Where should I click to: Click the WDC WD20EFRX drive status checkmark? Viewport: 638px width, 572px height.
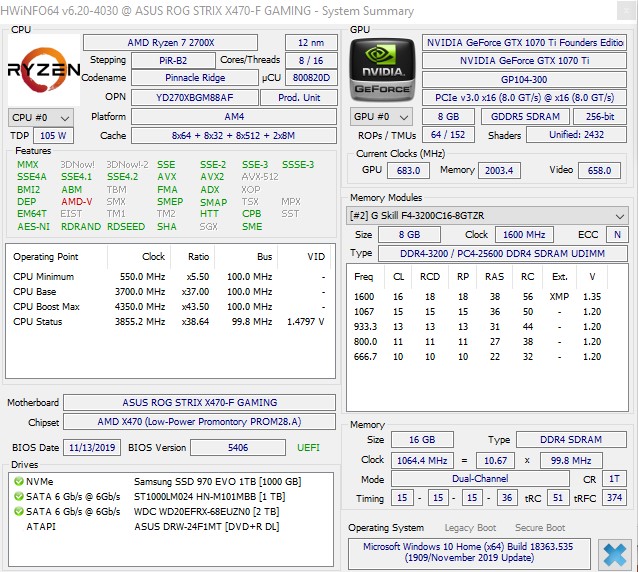tap(19, 511)
